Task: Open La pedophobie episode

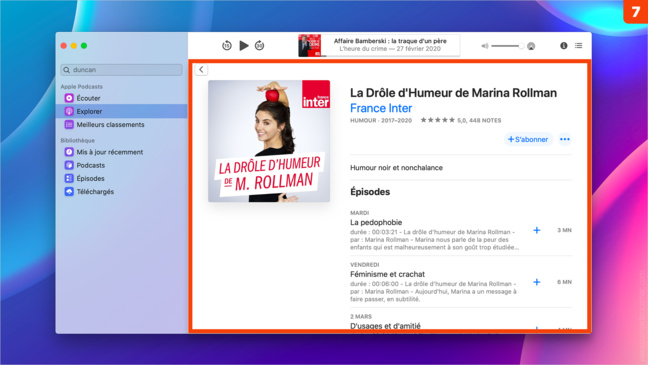Action: point(376,222)
